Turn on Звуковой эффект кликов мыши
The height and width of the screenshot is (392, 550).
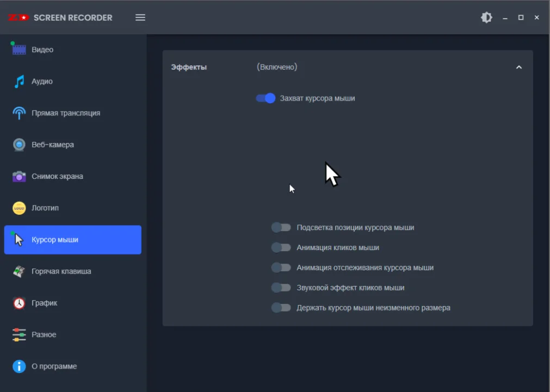281,288
